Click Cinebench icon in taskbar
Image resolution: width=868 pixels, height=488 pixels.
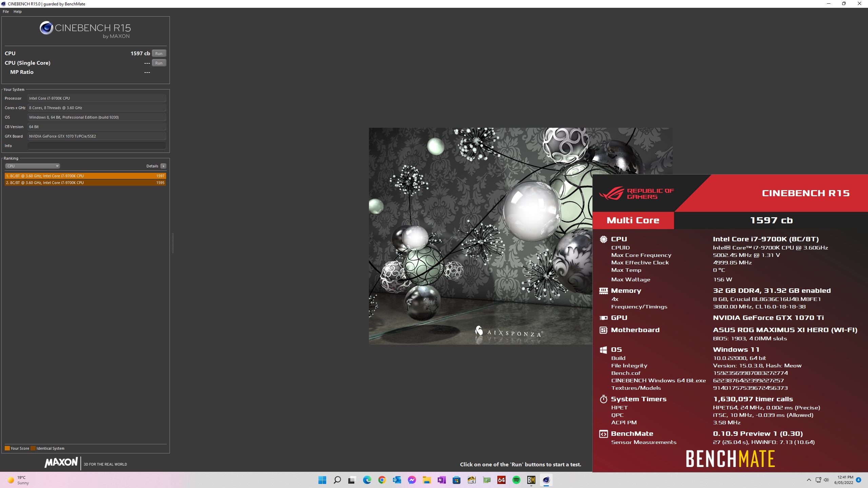point(546,480)
